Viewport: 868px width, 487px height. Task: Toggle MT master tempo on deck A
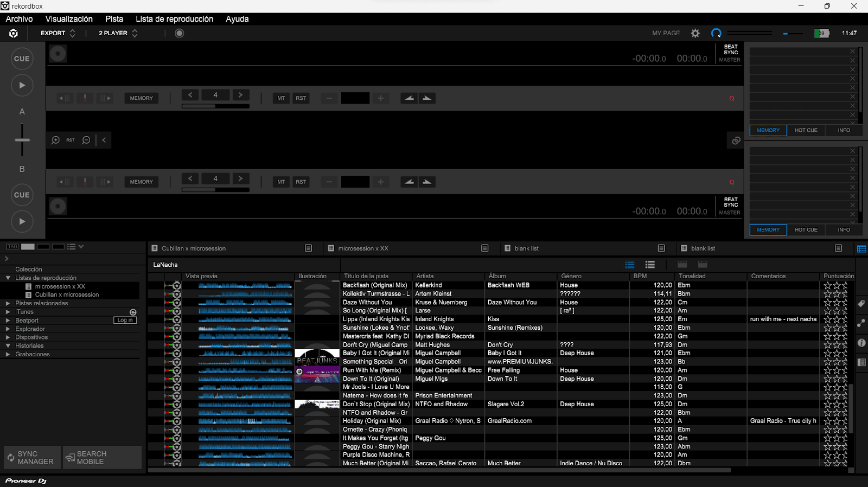281,98
